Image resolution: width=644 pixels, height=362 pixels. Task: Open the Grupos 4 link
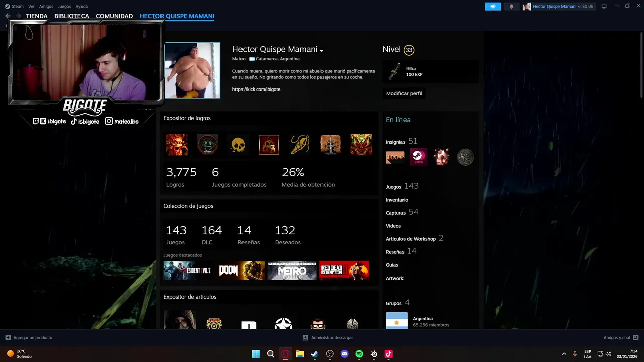397,303
